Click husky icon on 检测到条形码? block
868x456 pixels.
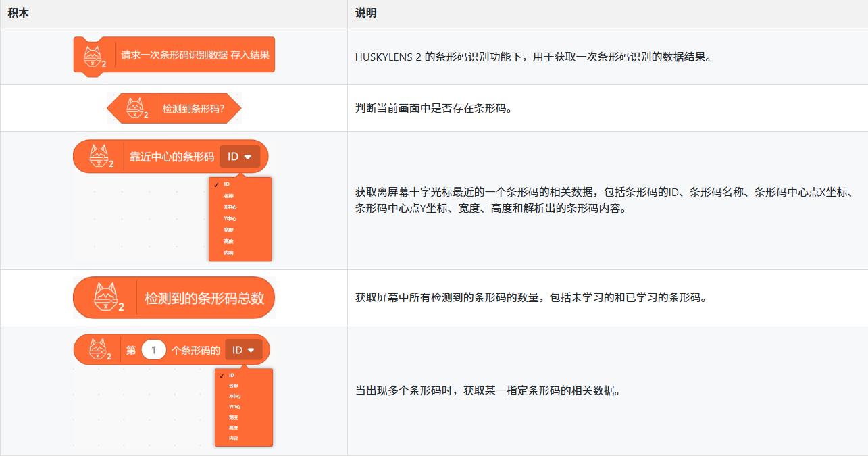point(136,109)
